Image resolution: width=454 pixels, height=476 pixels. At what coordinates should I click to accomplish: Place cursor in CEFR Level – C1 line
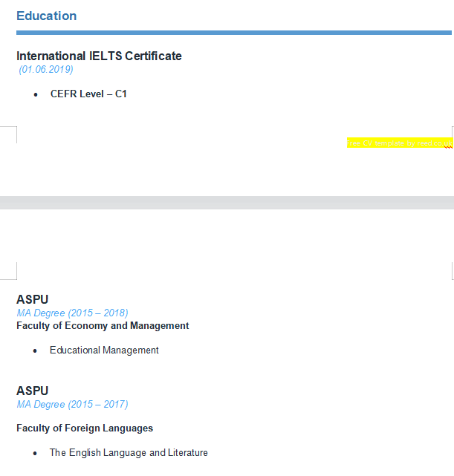pyautogui.click(x=88, y=94)
